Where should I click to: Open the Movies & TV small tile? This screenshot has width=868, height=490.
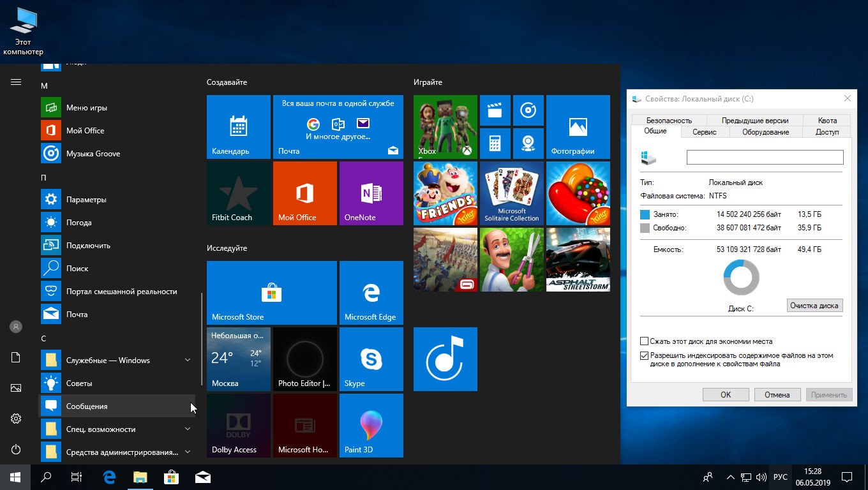pyautogui.click(x=495, y=110)
